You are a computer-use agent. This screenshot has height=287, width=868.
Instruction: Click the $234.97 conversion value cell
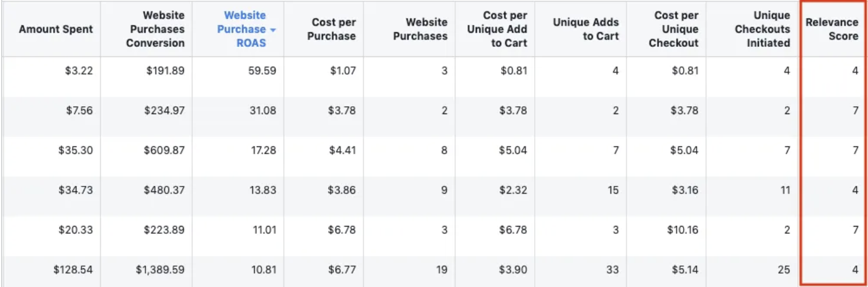(x=164, y=111)
